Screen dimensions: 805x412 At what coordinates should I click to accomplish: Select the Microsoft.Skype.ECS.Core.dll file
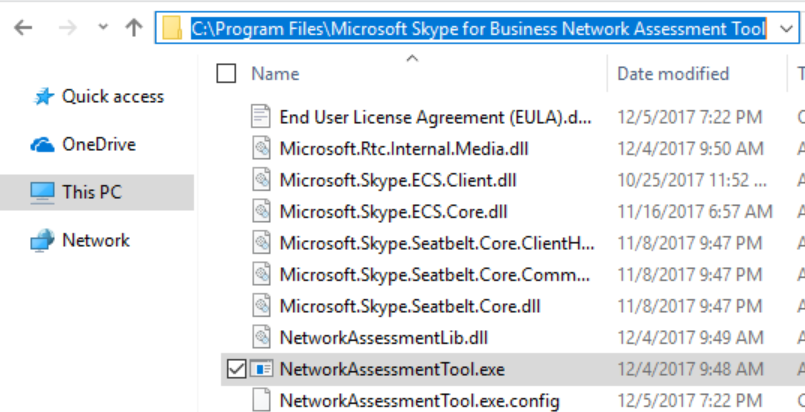point(393,211)
